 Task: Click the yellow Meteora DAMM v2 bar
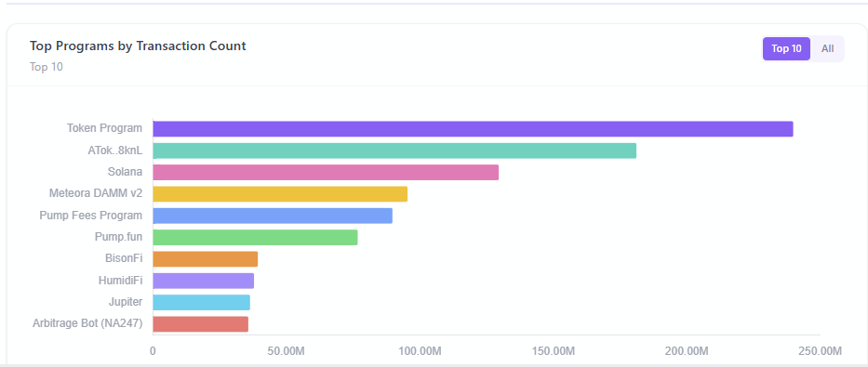(x=280, y=194)
